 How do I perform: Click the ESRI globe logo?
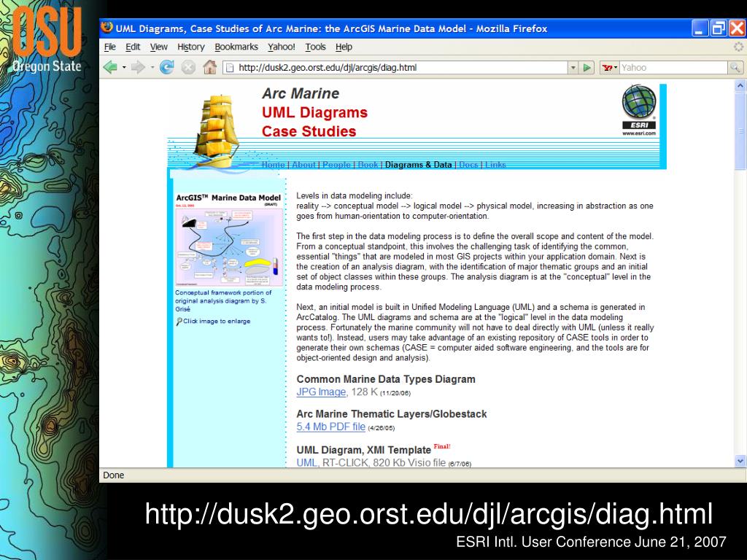click(639, 110)
